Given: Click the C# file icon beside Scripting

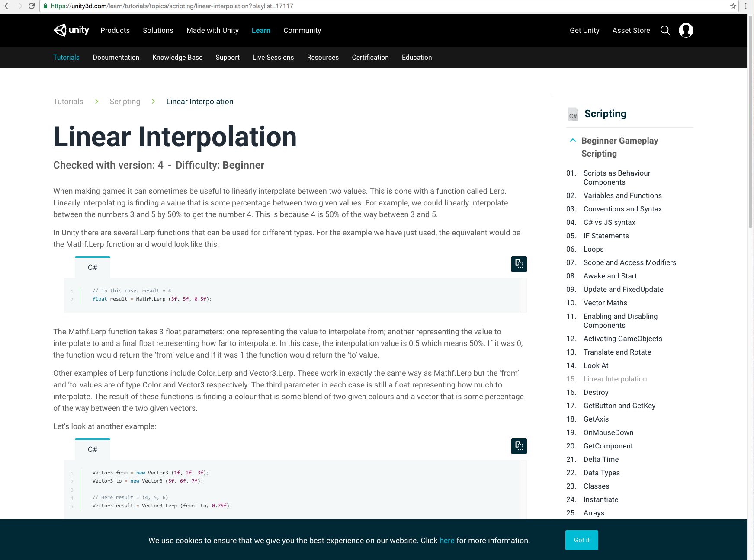Looking at the screenshot, I should click(573, 114).
